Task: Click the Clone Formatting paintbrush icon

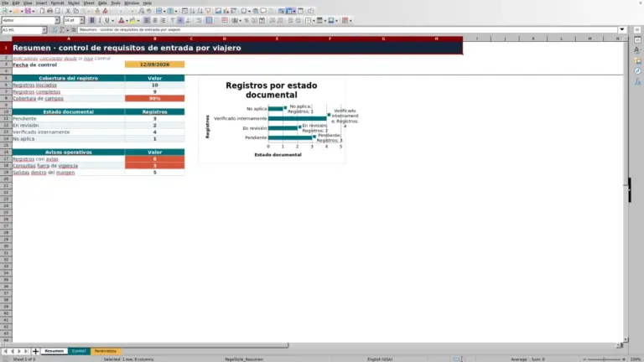Action: coord(97,11)
